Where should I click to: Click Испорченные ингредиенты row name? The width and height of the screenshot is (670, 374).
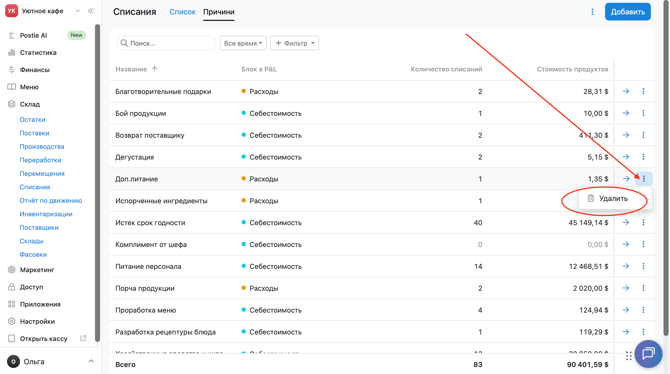[161, 201]
